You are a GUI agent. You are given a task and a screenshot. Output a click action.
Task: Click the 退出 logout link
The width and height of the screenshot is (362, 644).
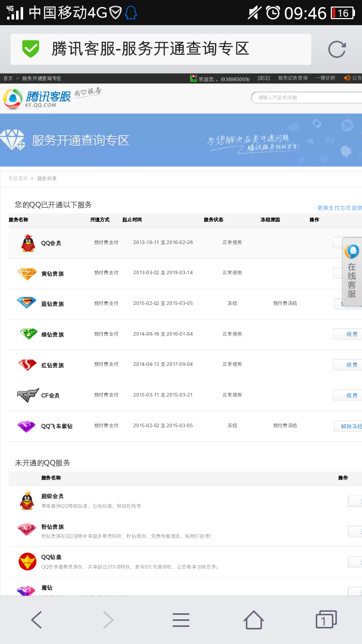click(x=264, y=78)
